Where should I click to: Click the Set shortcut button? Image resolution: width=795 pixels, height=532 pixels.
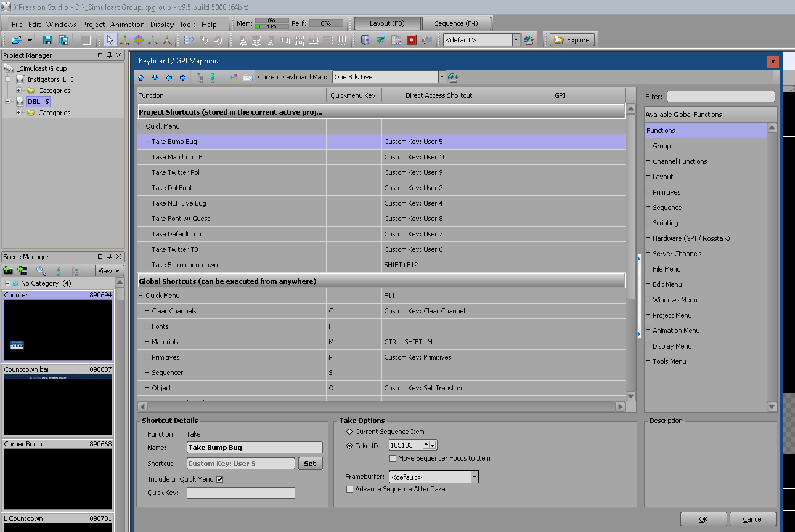(310, 464)
